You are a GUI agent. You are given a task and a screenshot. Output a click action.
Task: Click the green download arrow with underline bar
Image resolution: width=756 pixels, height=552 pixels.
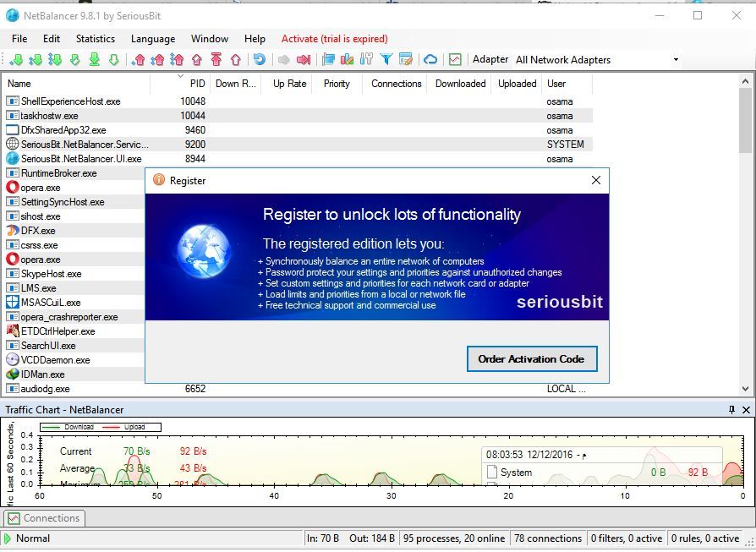95,60
